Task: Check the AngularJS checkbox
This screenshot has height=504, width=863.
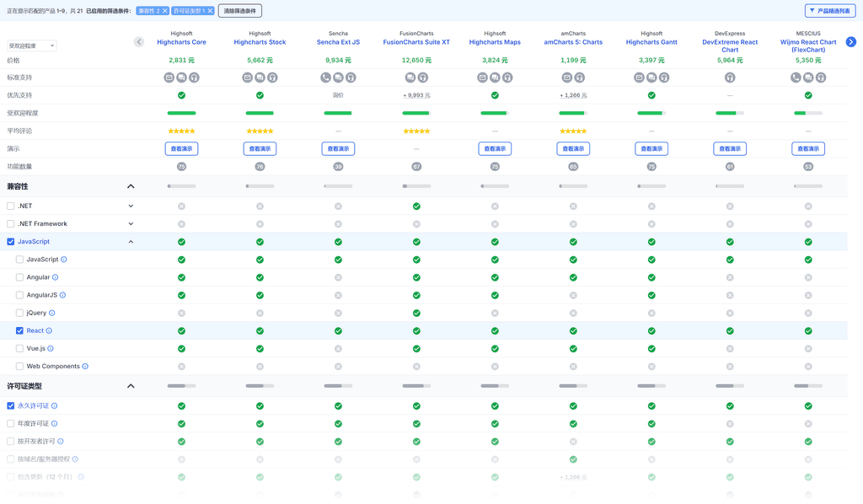Action: coord(19,295)
